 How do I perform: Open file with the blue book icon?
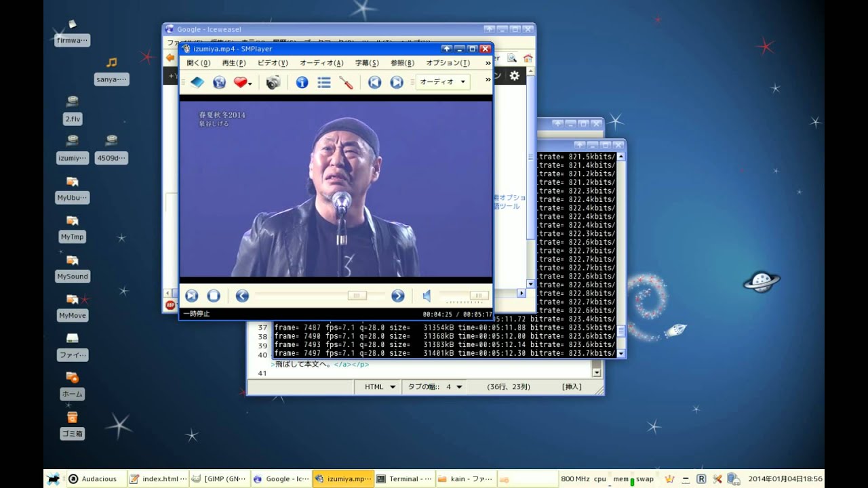(197, 82)
